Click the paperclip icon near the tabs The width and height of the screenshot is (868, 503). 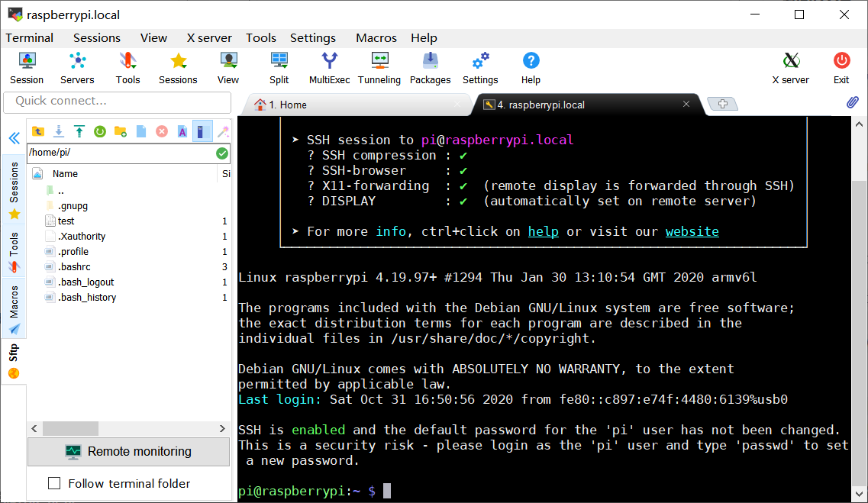click(853, 102)
